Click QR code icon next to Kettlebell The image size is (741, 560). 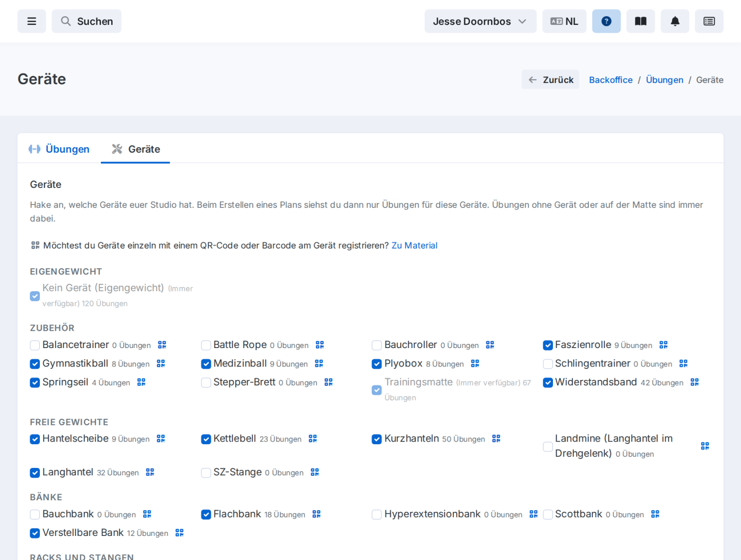313,438
